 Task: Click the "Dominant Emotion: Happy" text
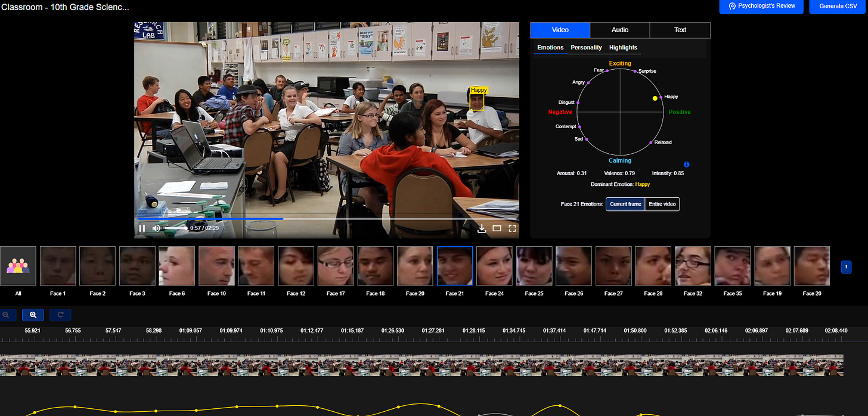[620, 185]
